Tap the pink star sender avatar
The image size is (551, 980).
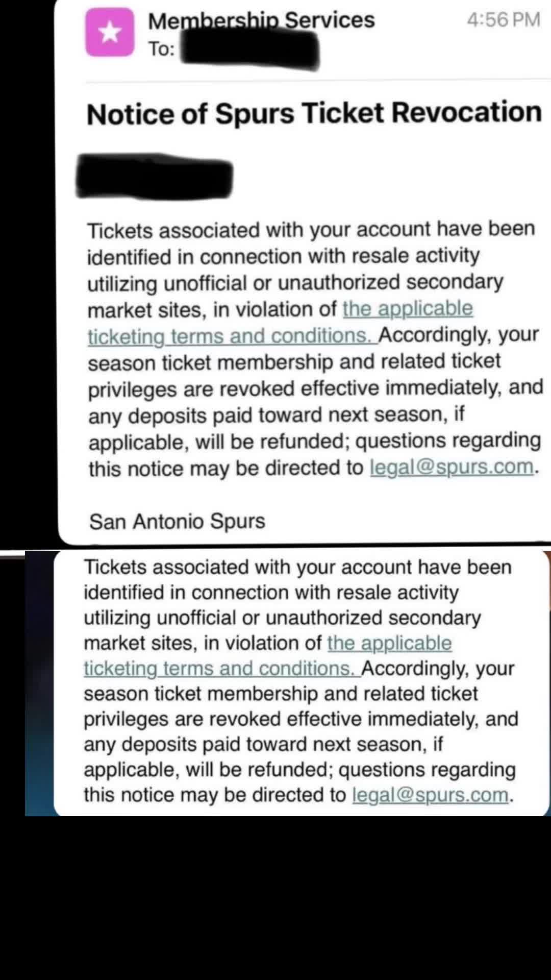[x=110, y=32]
